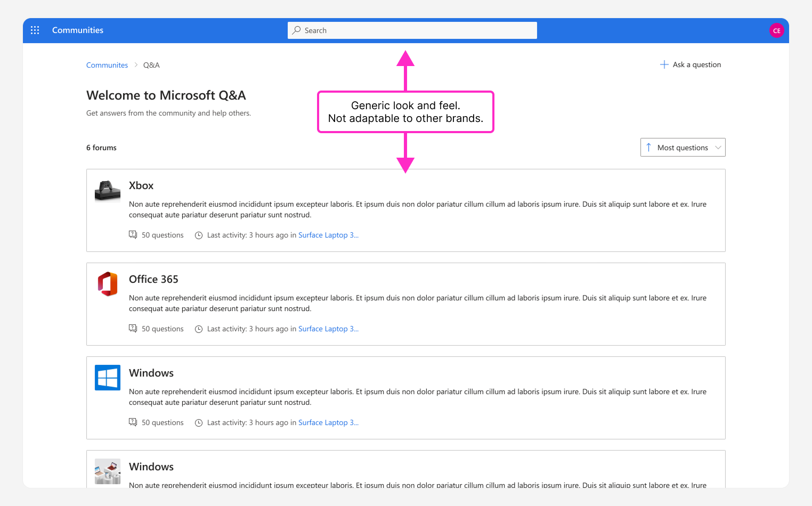Click the questions icon in Windows card

(x=133, y=422)
